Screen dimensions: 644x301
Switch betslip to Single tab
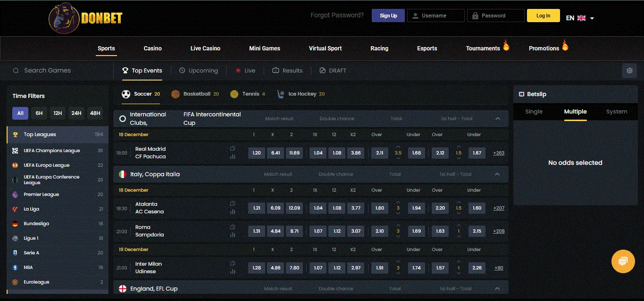(534, 112)
